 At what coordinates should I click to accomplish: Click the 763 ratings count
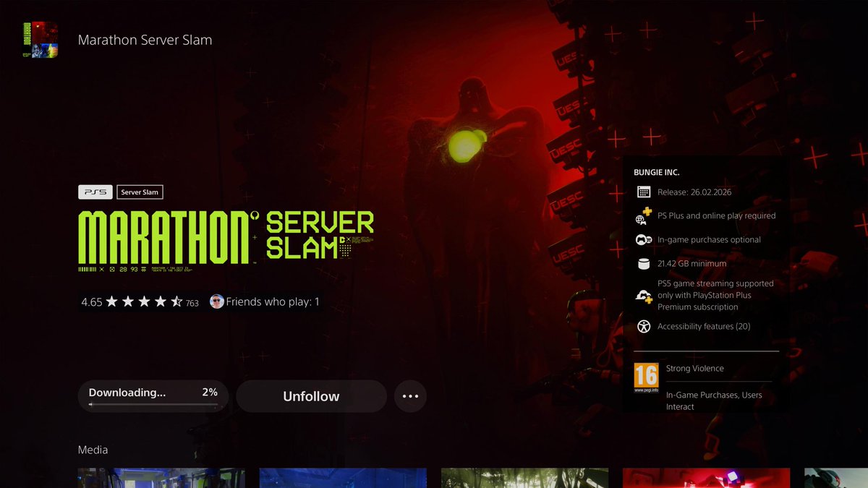click(x=192, y=304)
